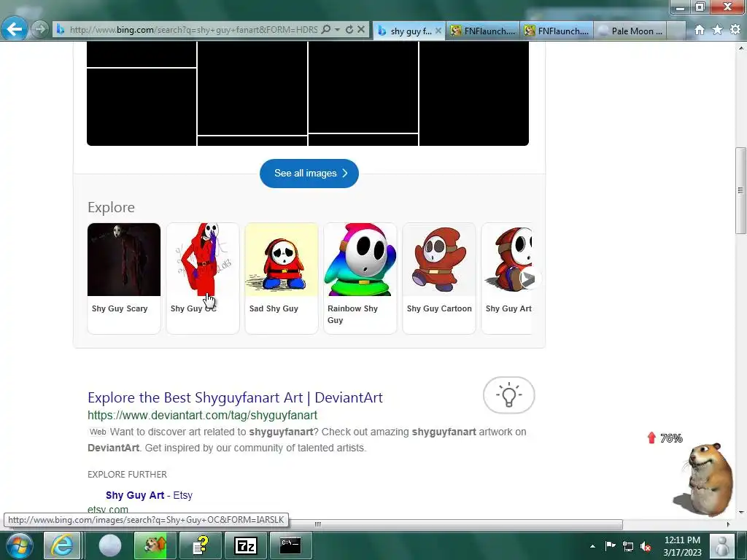Switch to the first FNFlaunch tab
Image resolution: width=747 pixels, height=560 pixels.
pyautogui.click(x=484, y=31)
